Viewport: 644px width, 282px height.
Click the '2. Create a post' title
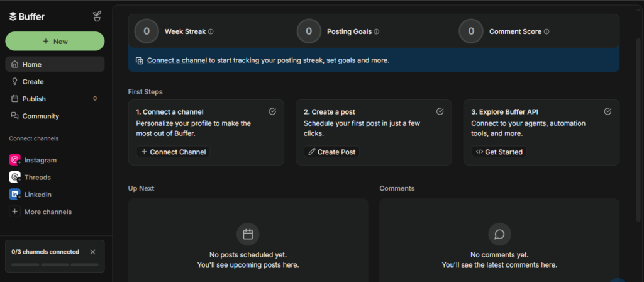tap(330, 112)
